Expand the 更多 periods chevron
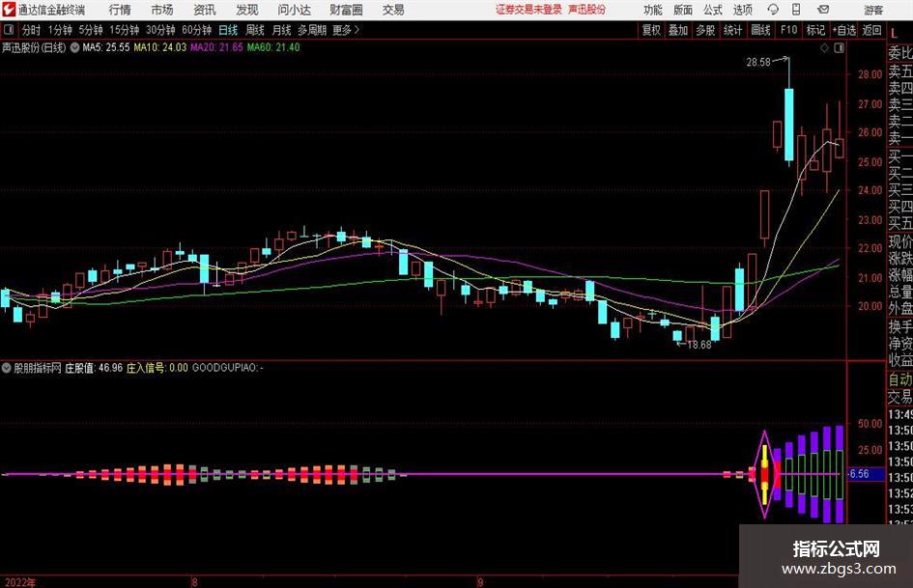 point(347,30)
